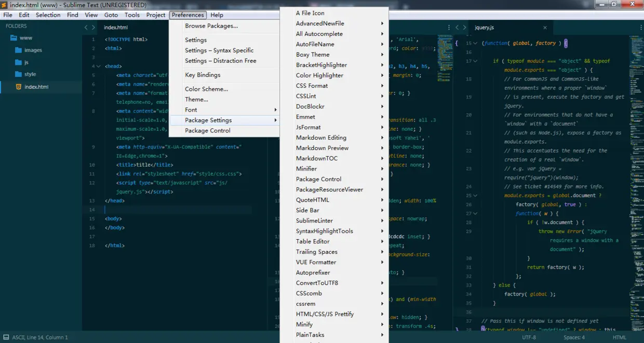The height and width of the screenshot is (343, 644).
Task: Open middle pane's three-dot tab menu
Action: [x=449, y=28]
